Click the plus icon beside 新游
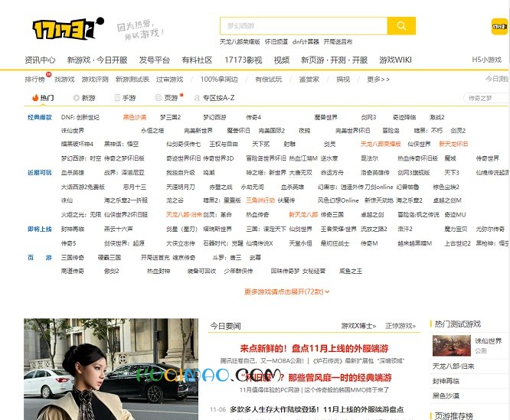The height and width of the screenshot is (420, 510). (76, 98)
